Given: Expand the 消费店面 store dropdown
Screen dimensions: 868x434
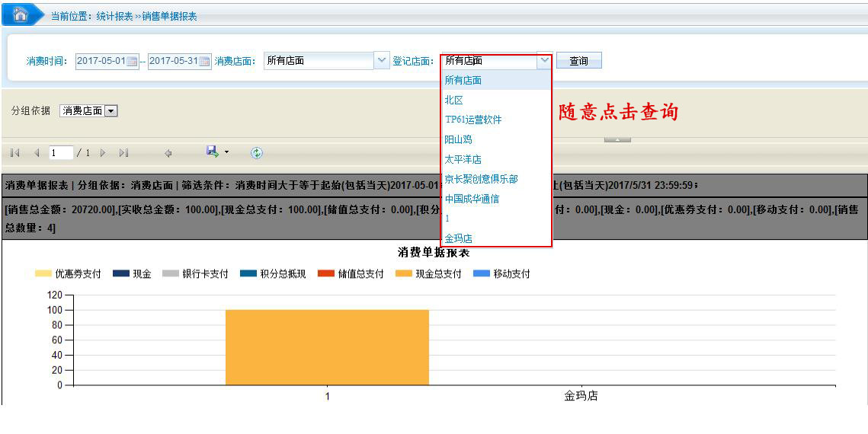Looking at the screenshot, I should tap(381, 61).
